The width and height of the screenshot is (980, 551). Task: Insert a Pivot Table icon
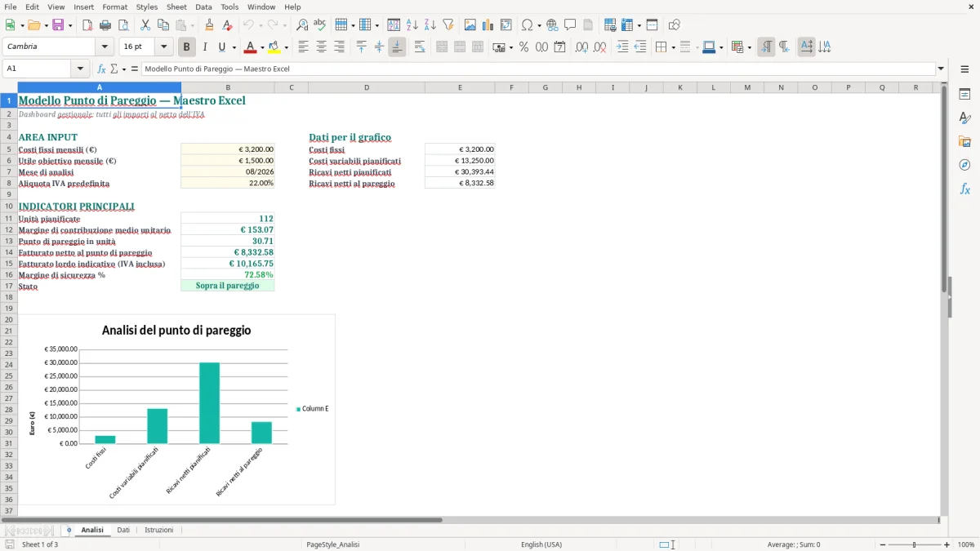[506, 25]
